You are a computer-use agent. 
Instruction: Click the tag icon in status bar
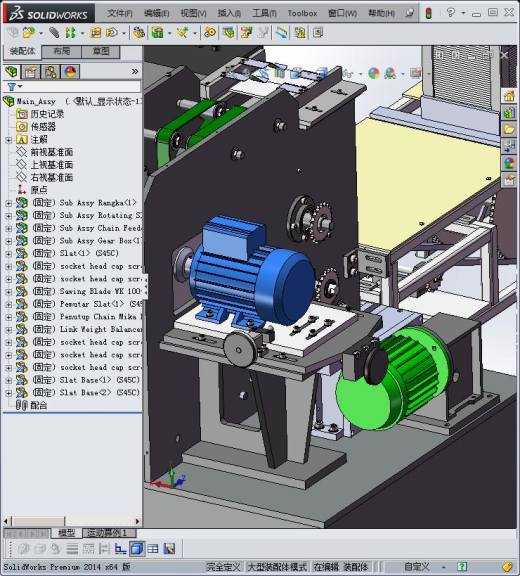[507, 567]
